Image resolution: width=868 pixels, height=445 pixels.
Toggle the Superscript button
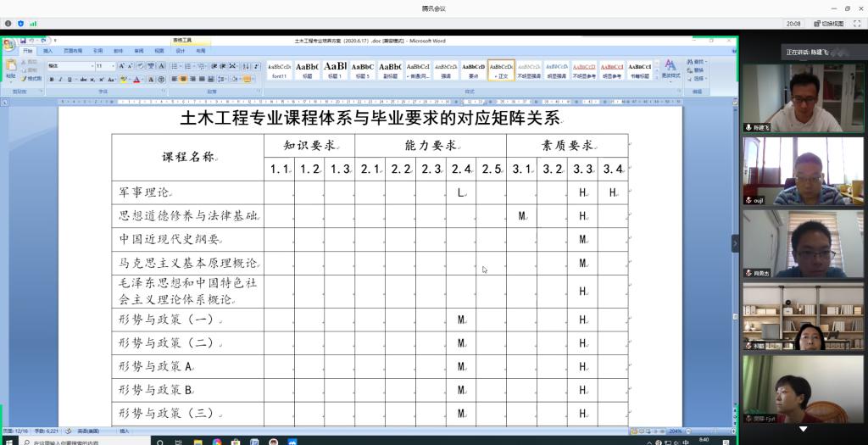102,79
